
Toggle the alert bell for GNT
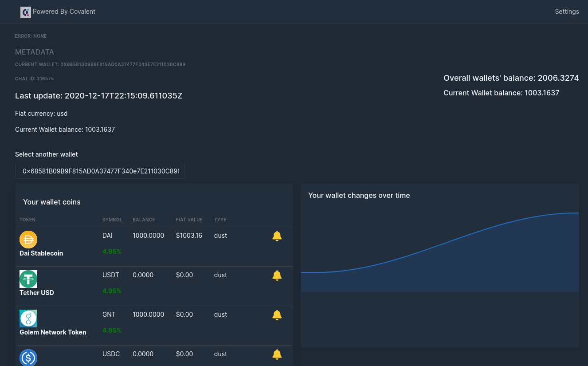coord(277,315)
